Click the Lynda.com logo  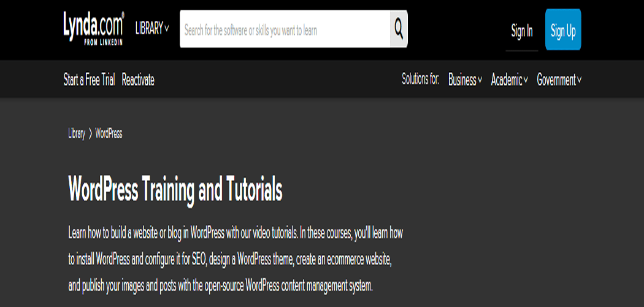(94, 28)
